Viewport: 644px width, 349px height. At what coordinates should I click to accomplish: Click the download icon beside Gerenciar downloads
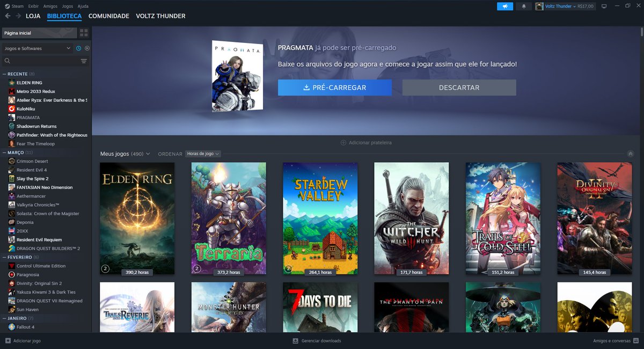click(x=295, y=341)
